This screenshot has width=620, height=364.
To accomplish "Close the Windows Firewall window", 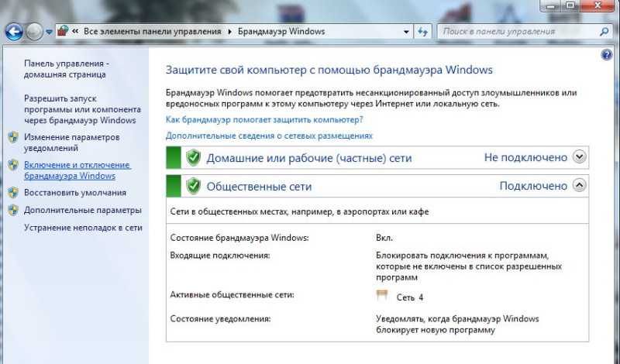I will pos(598,6).
